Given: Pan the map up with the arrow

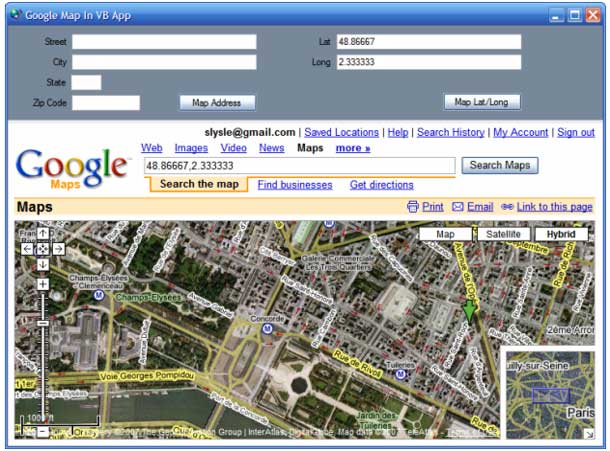Looking at the screenshot, I should coord(43,233).
